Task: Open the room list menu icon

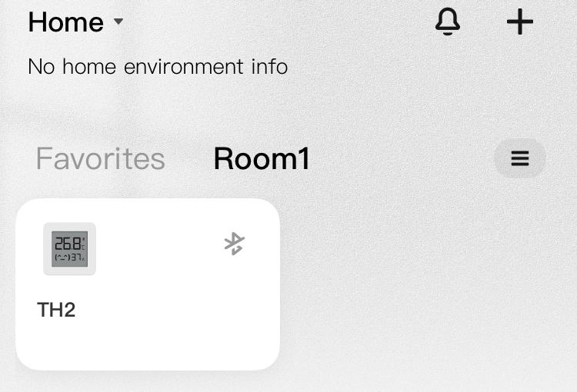Action: pos(520,158)
